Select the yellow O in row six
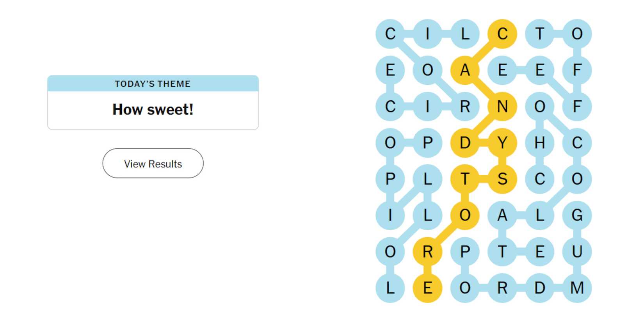The image size is (644, 322). tap(464, 215)
